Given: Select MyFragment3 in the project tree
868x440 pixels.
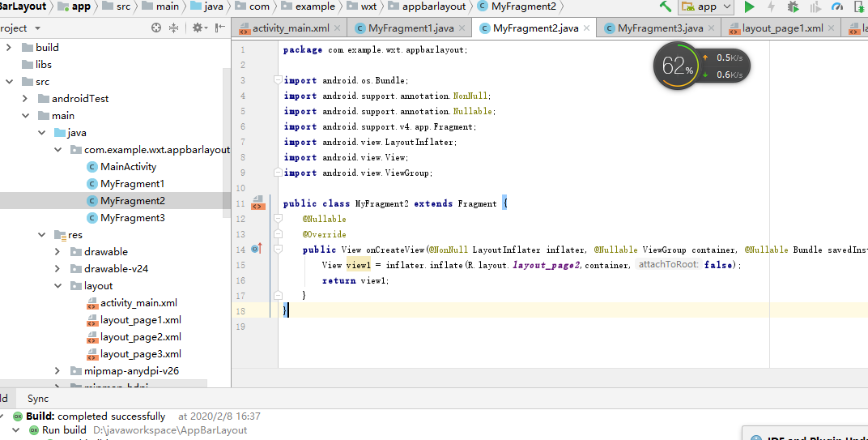Looking at the screenshot, I should (x=126, y=218).
